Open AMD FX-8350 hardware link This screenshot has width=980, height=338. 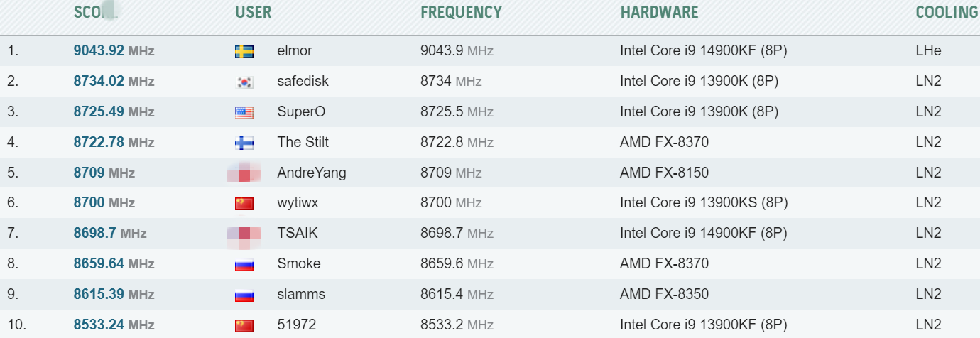click(664, 295)
